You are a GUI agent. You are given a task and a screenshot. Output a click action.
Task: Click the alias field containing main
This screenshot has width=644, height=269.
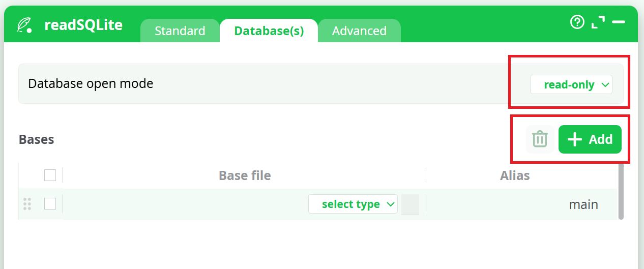pos(583,204)
